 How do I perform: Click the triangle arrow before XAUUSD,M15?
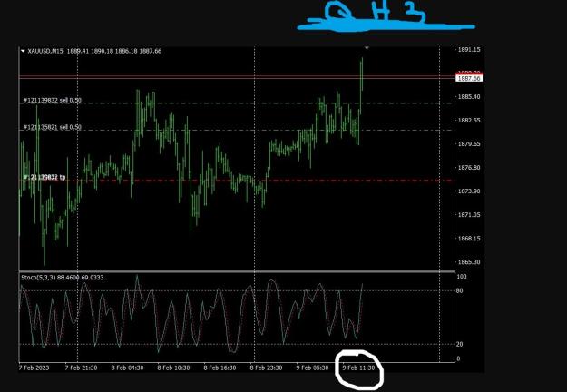tap(23, 51)
